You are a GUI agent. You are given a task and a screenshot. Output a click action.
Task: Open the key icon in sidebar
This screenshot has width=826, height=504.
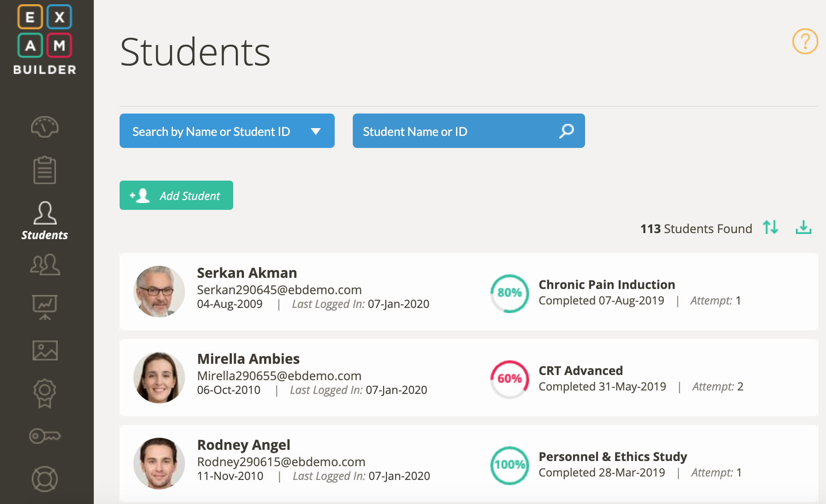coord(45,436)
